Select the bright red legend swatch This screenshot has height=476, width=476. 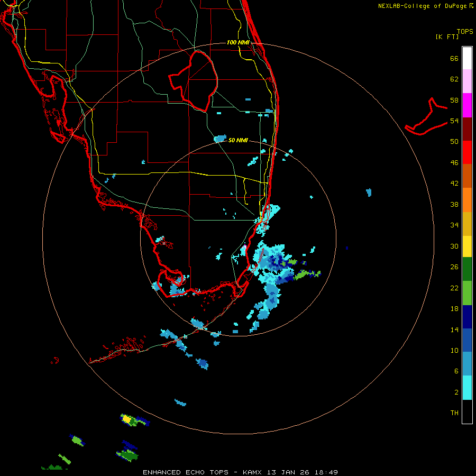[x=467, y=152]
